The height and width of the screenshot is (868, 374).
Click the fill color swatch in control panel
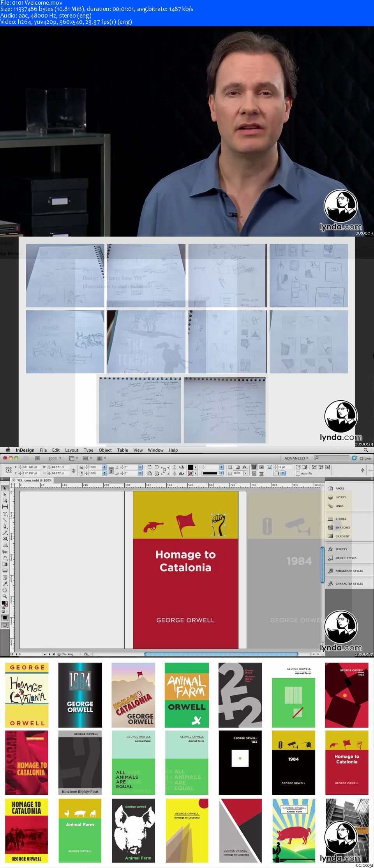pos(191,467)
